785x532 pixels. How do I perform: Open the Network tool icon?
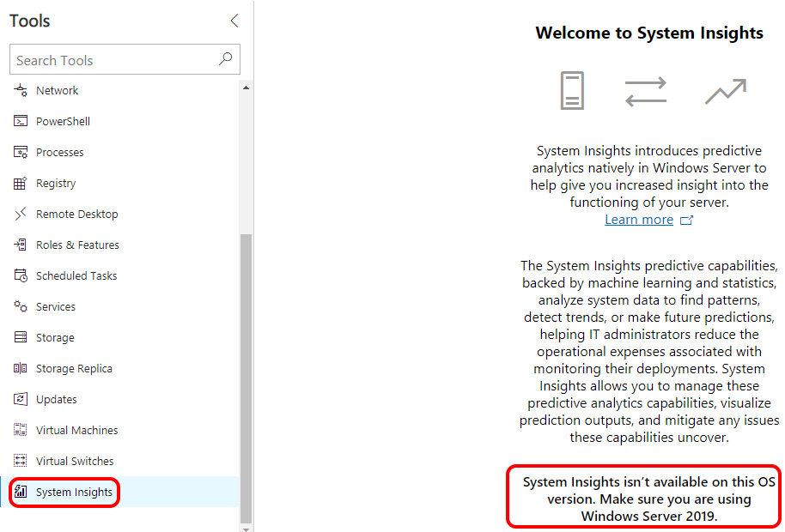coord(21,90)
